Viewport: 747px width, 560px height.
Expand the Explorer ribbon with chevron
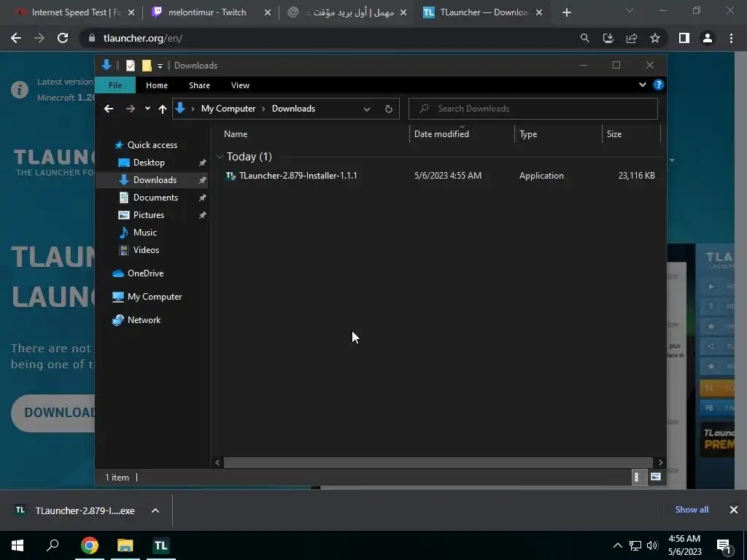[x=642, y=85]
